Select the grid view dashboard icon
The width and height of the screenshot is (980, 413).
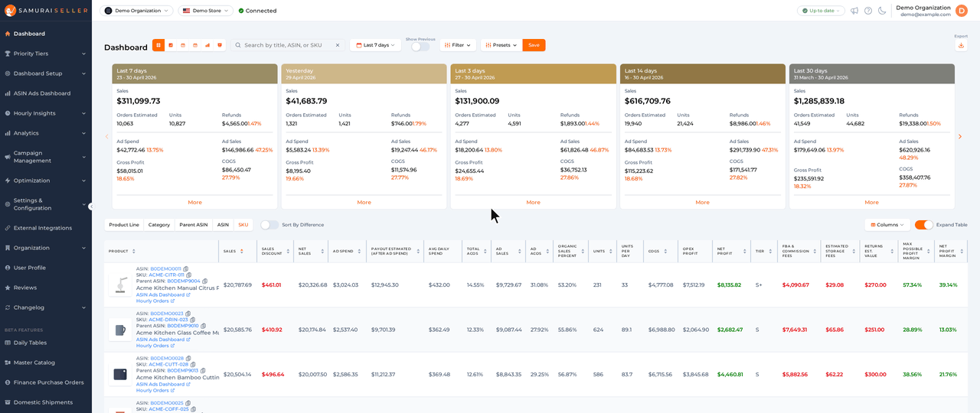pyautogui.click(x=158, y=45)
